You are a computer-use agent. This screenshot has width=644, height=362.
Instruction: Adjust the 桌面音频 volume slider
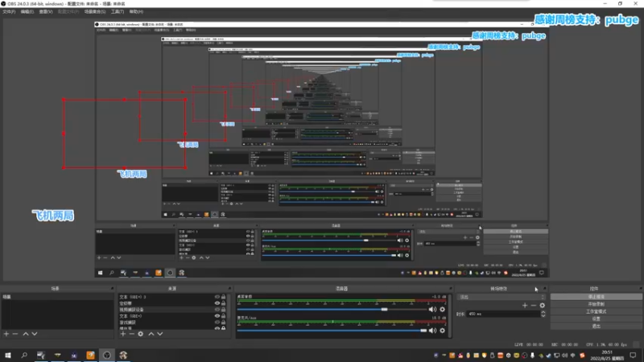coord(384,310)
